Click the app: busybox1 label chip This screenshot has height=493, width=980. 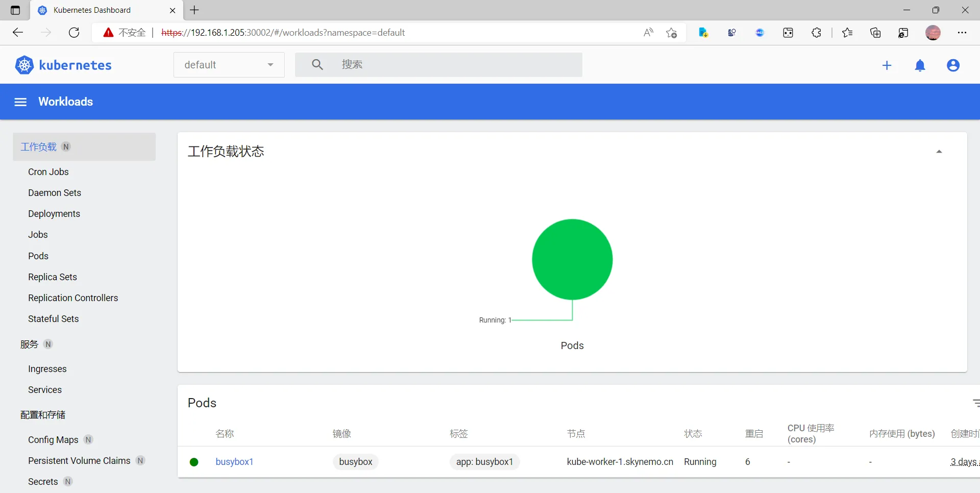[x=484, y=462]
